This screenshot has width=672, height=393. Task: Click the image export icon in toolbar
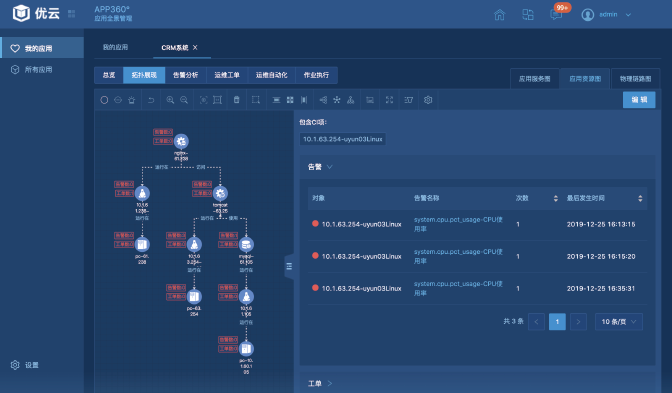(x=370, y=100)
